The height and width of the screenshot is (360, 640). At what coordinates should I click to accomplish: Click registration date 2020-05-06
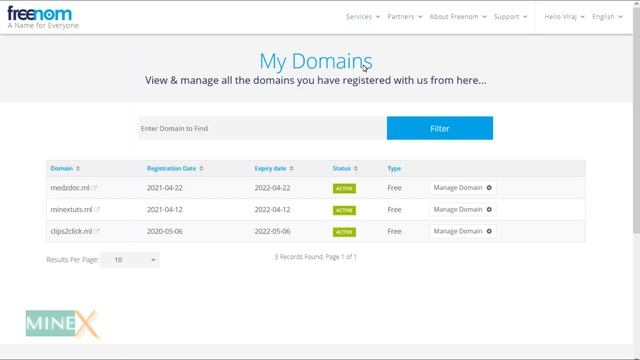point(165,231)
